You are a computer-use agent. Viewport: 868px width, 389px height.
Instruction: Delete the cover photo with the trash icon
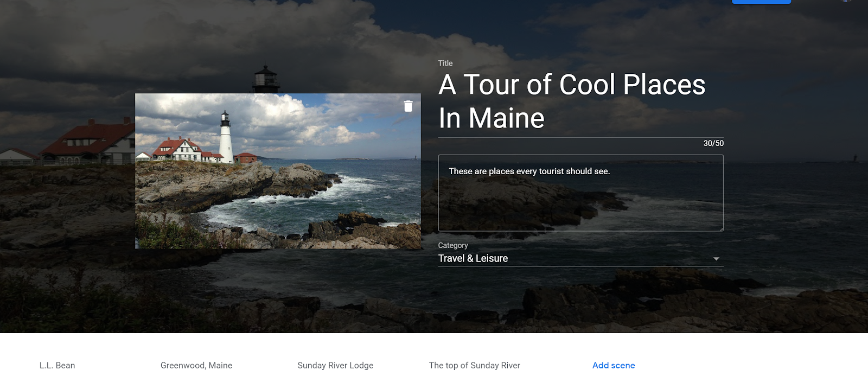click(x=409, y=106)
